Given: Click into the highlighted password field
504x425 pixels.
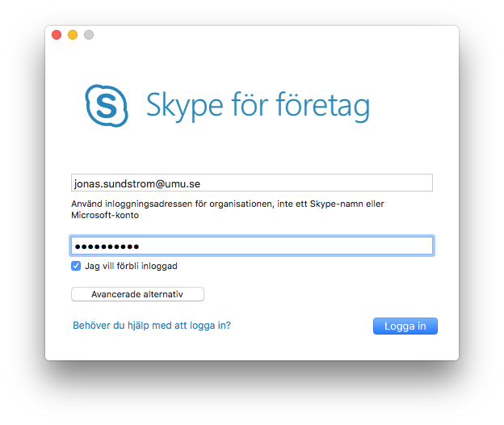Looking at the screenshot, I should [252, 246].
